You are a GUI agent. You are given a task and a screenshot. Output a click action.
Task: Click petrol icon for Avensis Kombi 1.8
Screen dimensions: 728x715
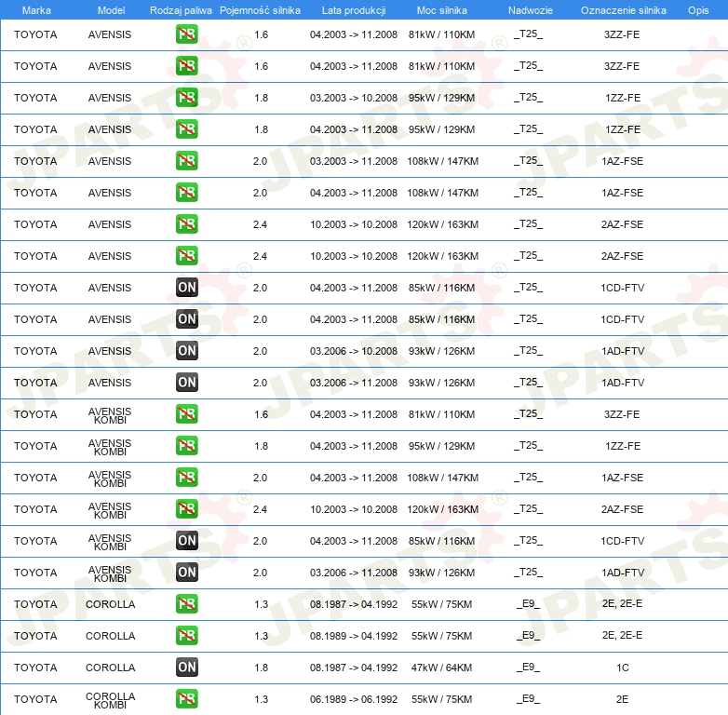186,445
